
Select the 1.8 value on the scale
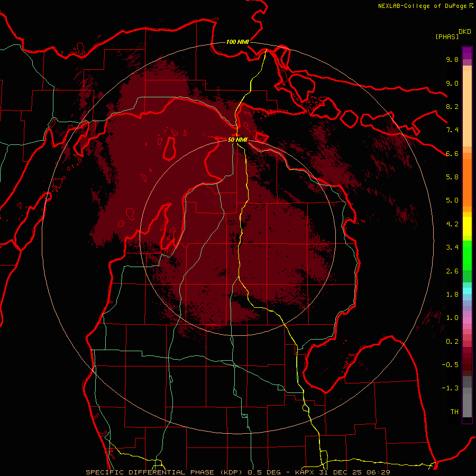(452, 295)
